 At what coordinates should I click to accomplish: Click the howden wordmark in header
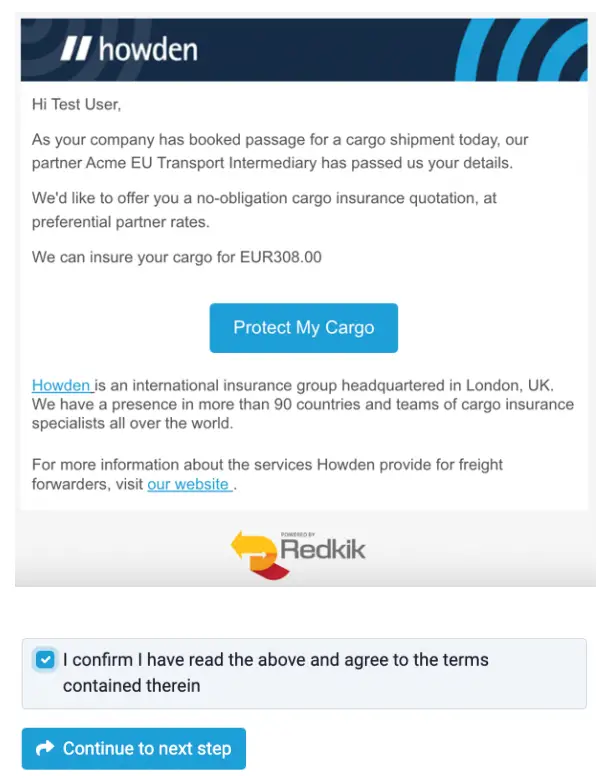148,48
